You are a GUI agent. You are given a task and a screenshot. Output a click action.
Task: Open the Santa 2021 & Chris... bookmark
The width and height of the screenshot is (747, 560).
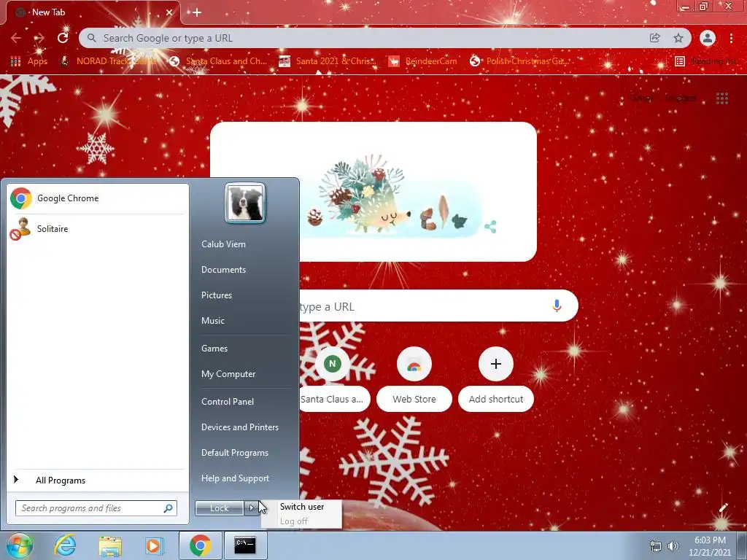coord(328,61)
